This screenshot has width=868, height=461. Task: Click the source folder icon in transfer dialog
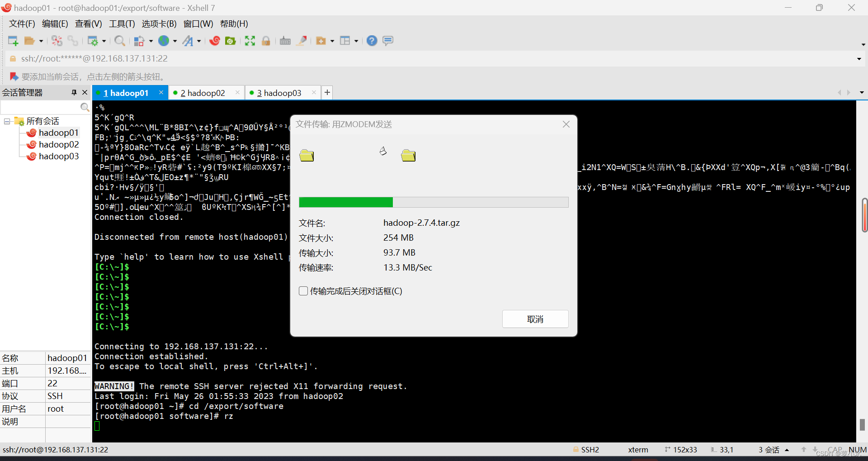(x=307, y=155)
